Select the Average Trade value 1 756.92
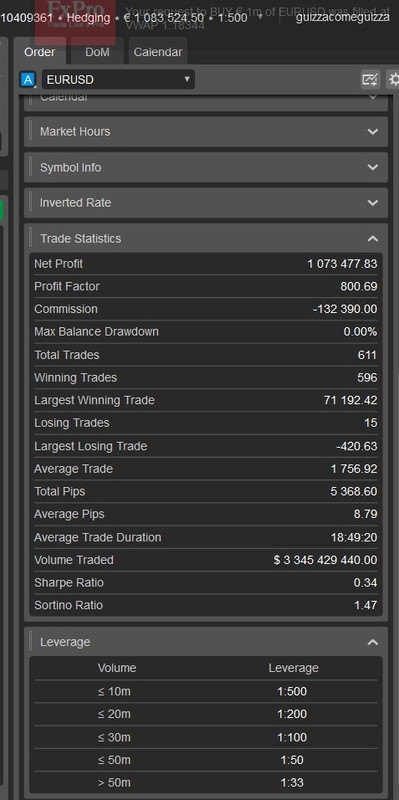Viewport: 399px width, 800px height. (x=354, y=468)
